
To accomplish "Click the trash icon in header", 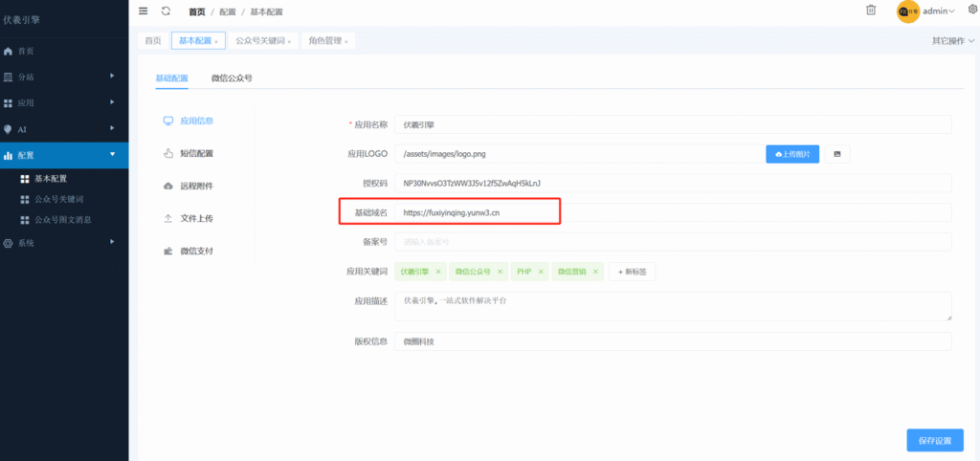I will click(x=871, y=10).
